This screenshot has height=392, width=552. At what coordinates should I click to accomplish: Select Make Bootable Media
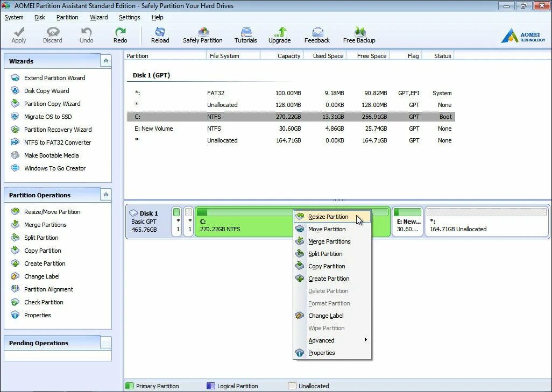(x=45, y=155)
